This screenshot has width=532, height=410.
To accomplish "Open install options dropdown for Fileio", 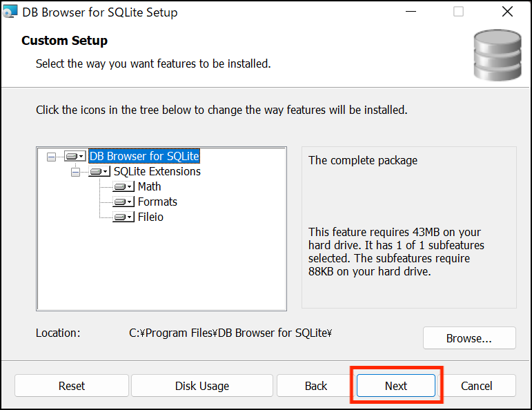I will point(124,217).
